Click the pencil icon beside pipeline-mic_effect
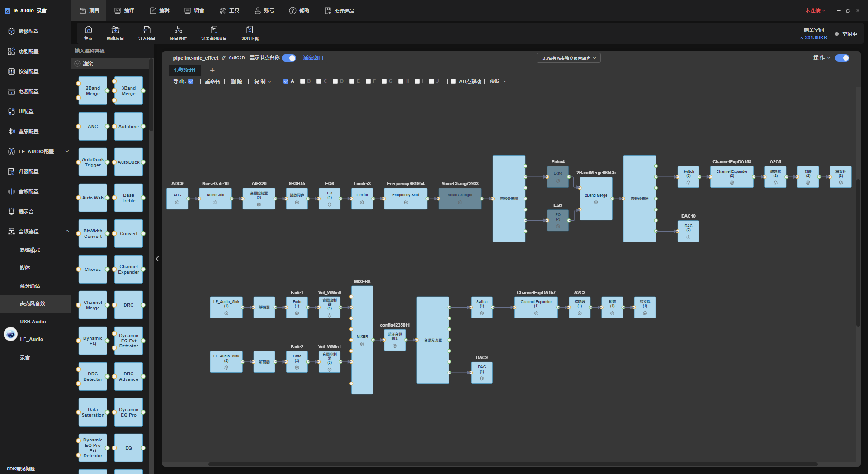 (x=224, y=58)
